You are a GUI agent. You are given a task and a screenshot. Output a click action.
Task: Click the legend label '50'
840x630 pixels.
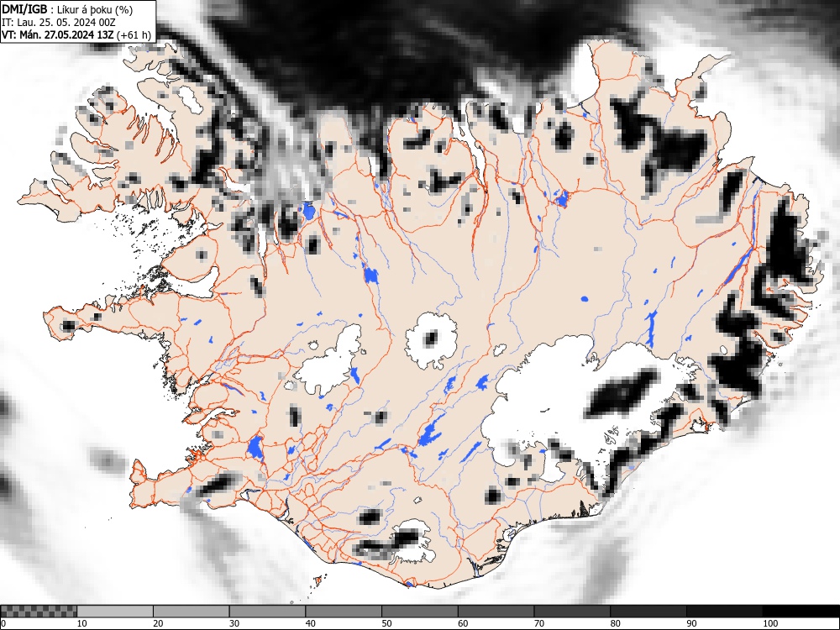click(386, 623)
